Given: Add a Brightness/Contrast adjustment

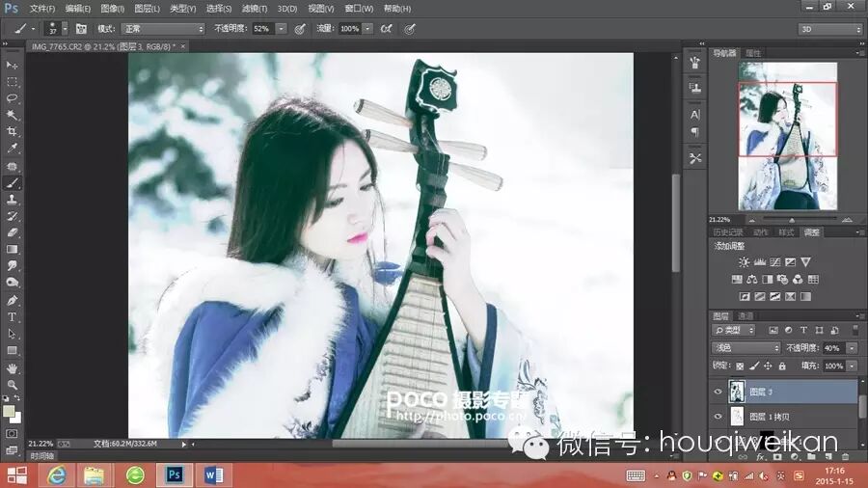Looking at the screenshot, I should pyautogui.click(x=744, y=262).
